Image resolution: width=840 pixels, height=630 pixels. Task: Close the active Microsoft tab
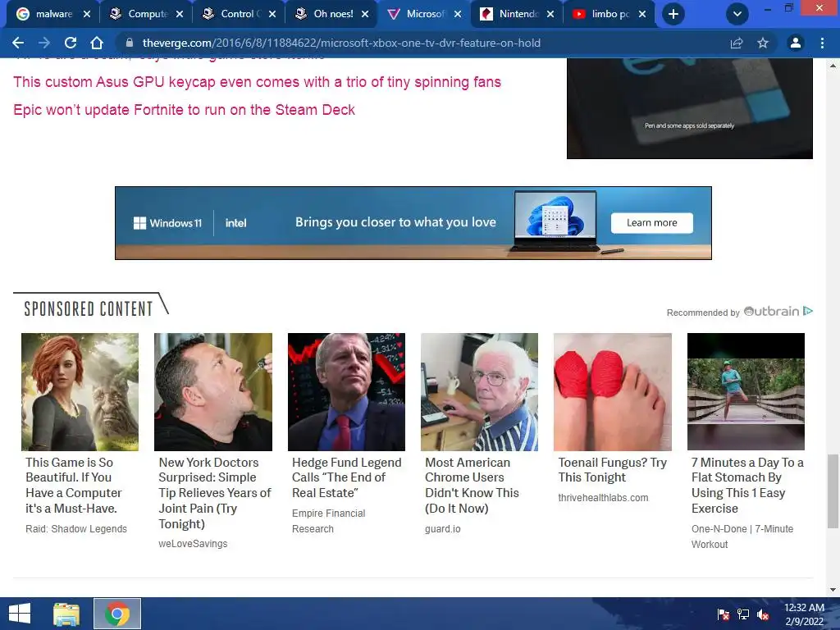pos(458,14)
